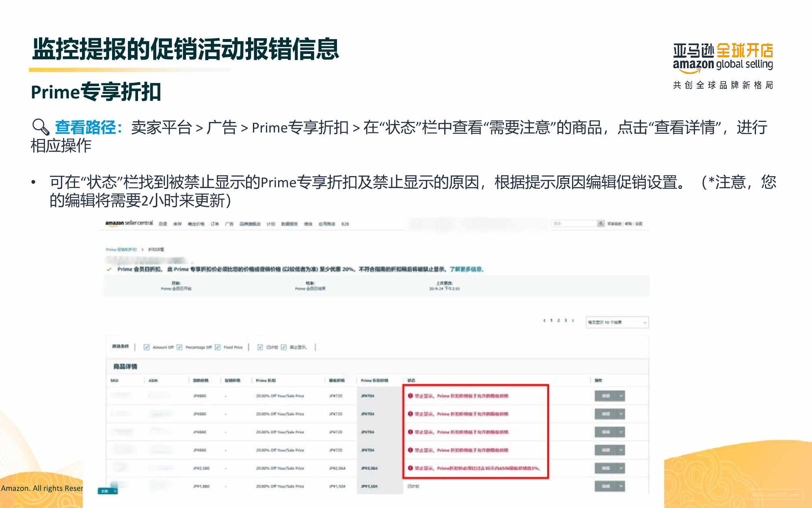Open the 每页显示 10 个结果 dropdown
This screenshot has width=812, height=508.
click(617, 322)
